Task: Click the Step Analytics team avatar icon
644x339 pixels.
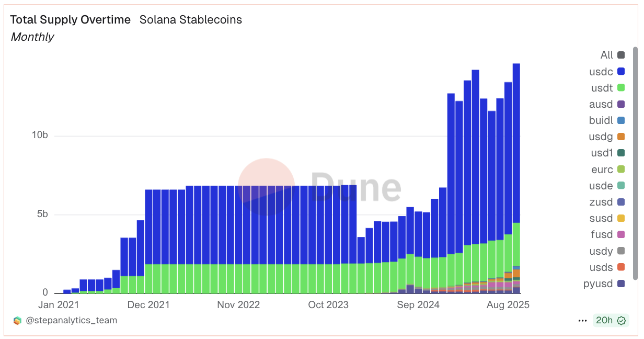Action: click(x=18, y=320)
